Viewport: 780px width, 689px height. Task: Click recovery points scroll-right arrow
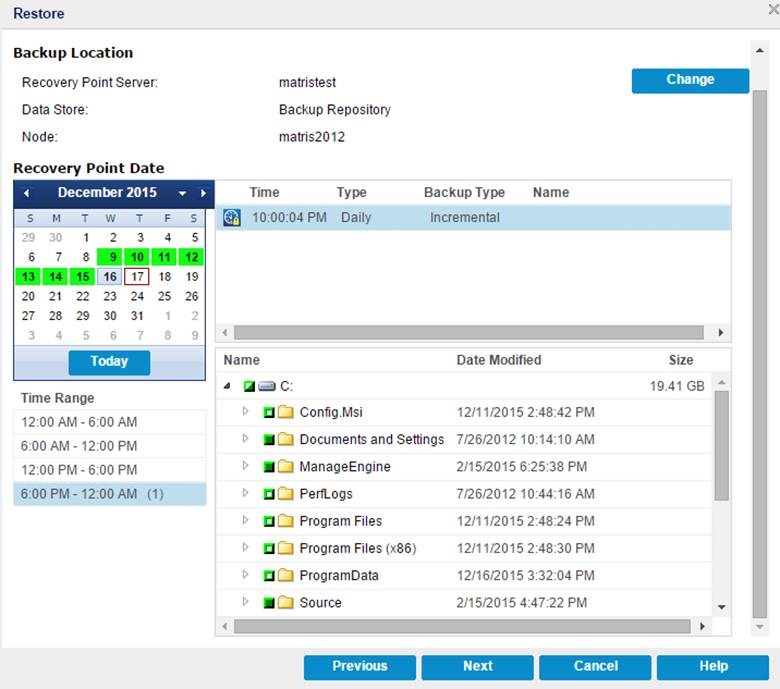[x=720, y=332]
